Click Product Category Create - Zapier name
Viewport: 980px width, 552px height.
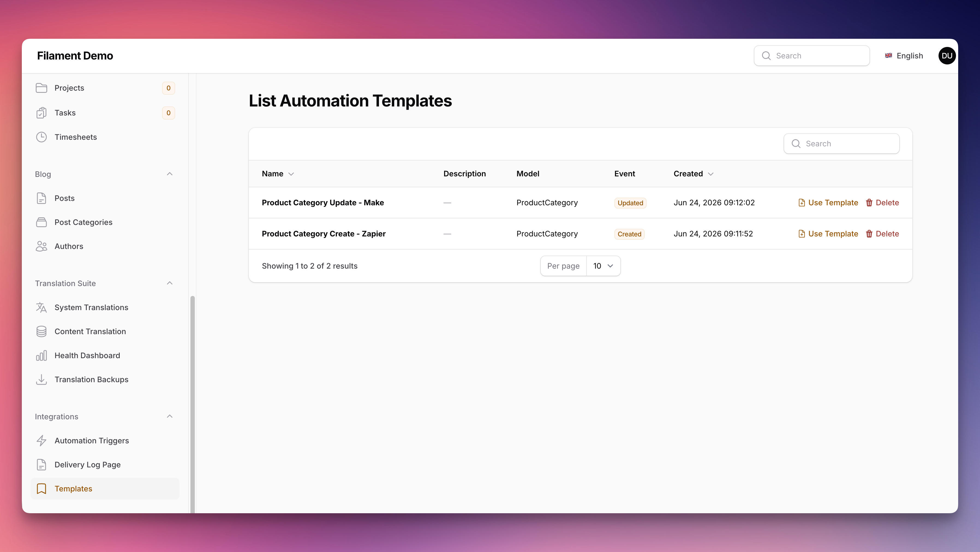click(x=323, y=234)
